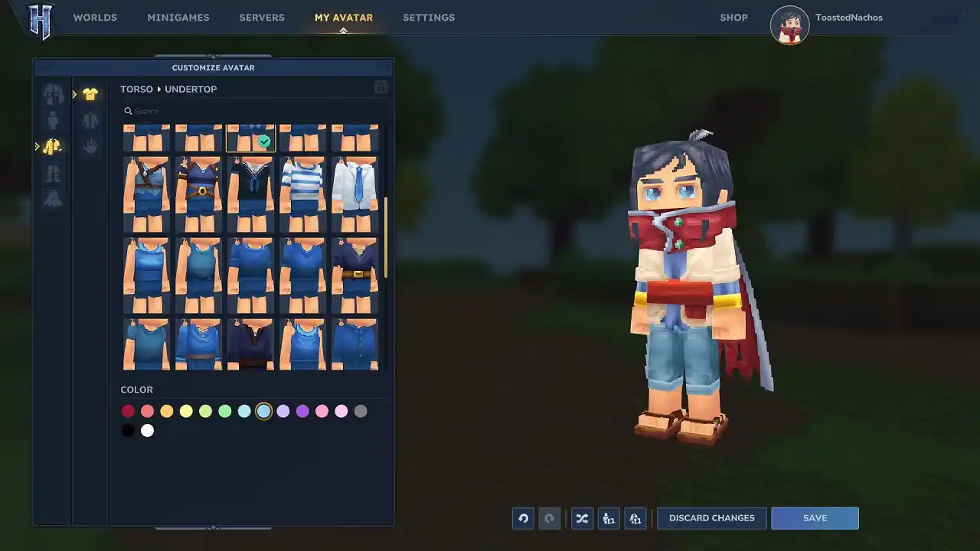This screenshot has height=551, width=980.
Task: Select the overtop jacket sub-category icon
Action: coord(90,119)
